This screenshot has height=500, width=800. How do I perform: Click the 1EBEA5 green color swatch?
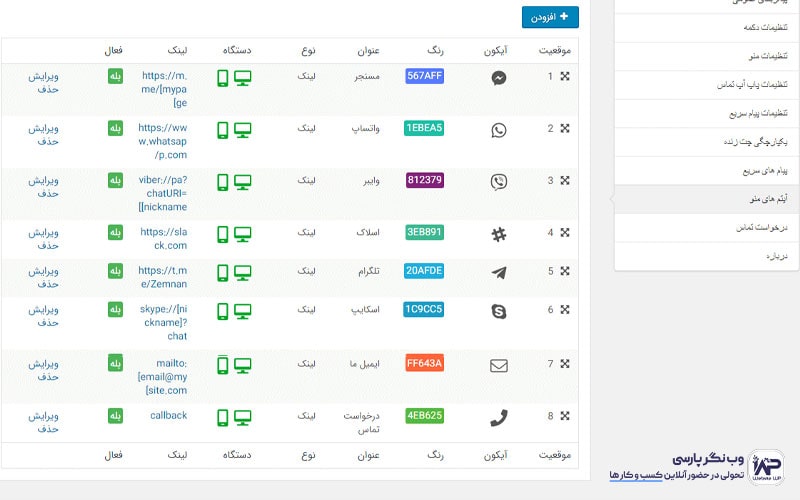pyautogui.click(x=424, y=128)
